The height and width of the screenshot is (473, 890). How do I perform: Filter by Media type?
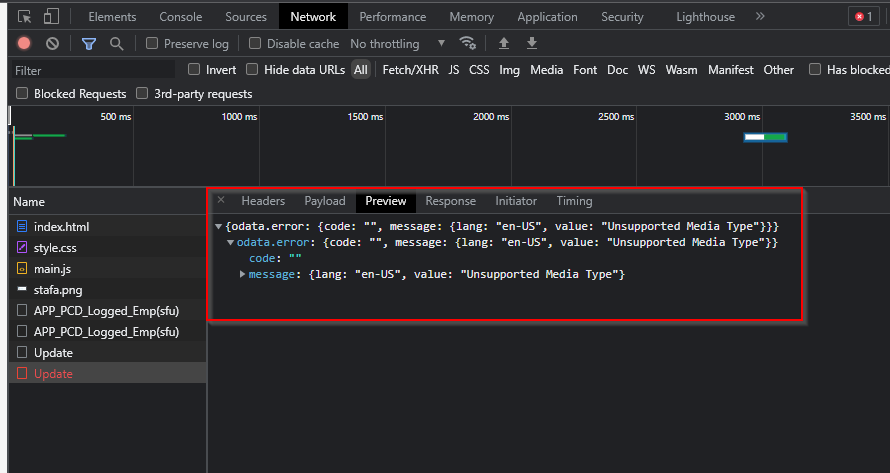547,70
